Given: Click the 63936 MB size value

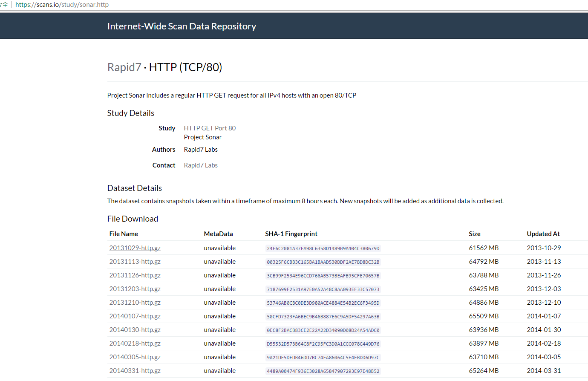Looking at the screenshot, I should tap(484, 329).
